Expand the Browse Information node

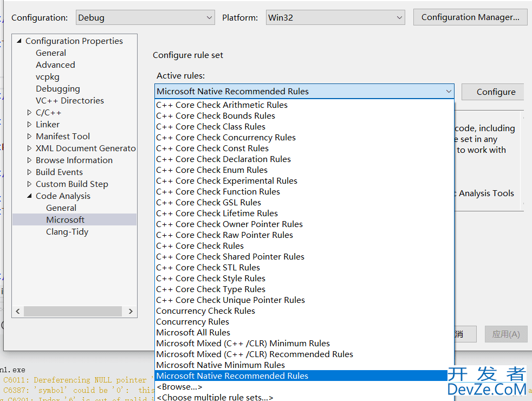(29, 160)
